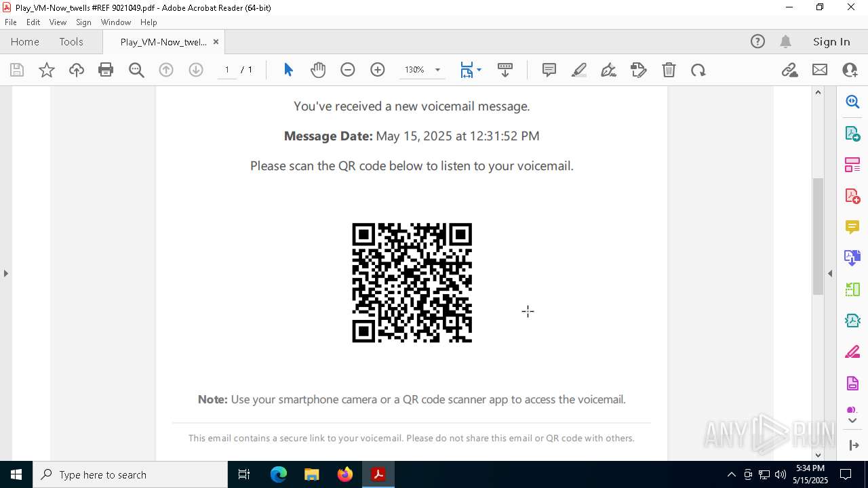The width and height of the screenshot is (868, 488).
Task: Open Comment tool in right pane
Action: pos(852,226)
